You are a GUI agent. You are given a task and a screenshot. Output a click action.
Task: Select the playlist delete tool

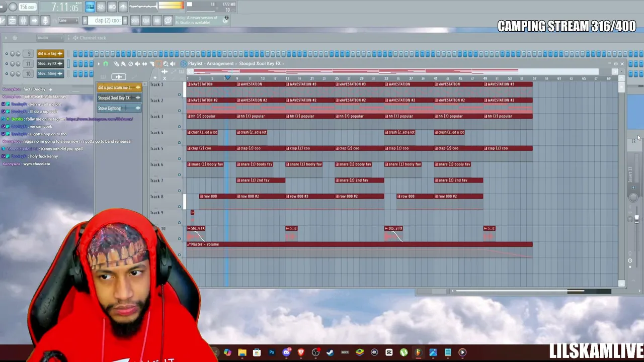click(131, 64)
